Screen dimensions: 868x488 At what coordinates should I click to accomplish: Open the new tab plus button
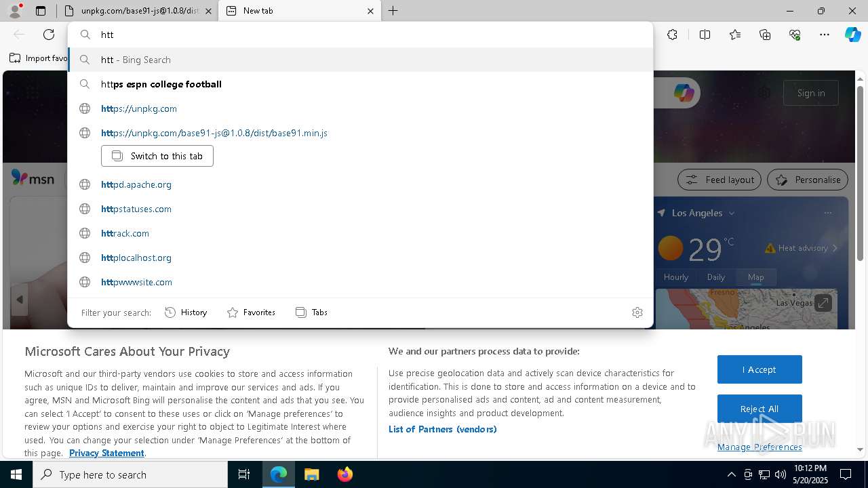pos(393,11)
